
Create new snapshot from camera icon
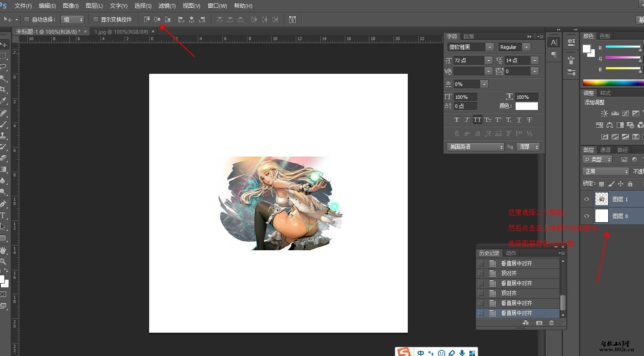click(539, 323)
